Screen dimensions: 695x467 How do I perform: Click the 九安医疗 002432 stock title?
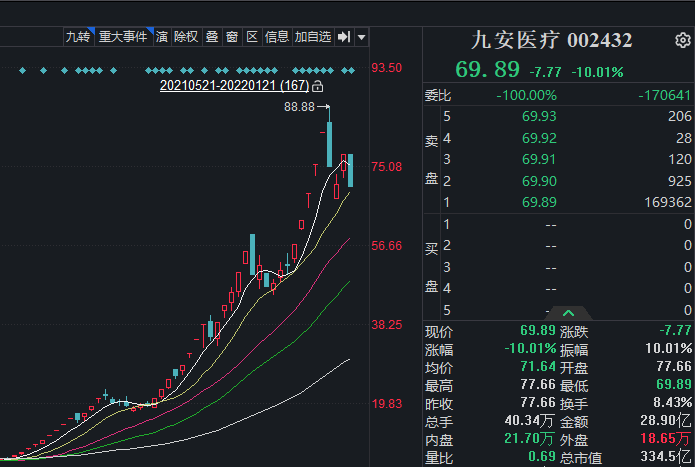[551, 41]
